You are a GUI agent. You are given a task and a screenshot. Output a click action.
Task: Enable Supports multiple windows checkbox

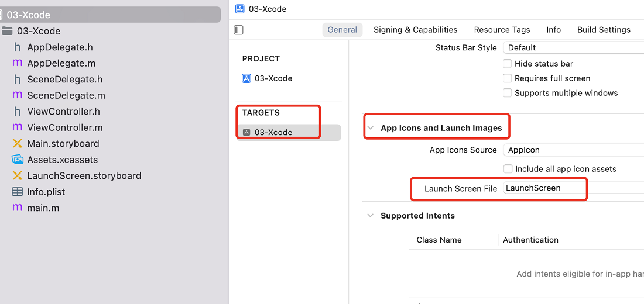507,93
